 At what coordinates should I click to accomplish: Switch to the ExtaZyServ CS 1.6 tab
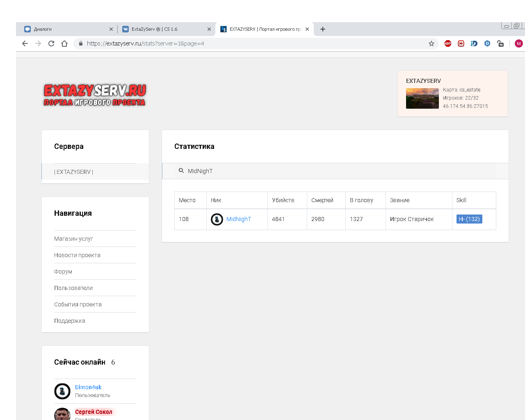[164, 29]
